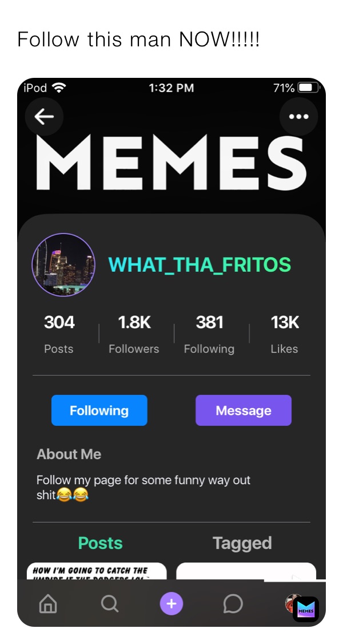Image resolution: width=343 pixels, height=644 pixels.
Task: Go to the Home feed icon
Action: tap(48, 604)
